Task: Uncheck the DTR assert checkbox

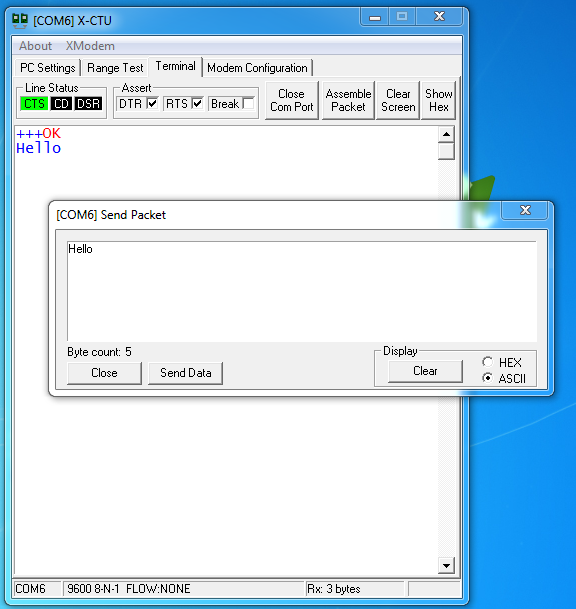Action: click(153, 104)
